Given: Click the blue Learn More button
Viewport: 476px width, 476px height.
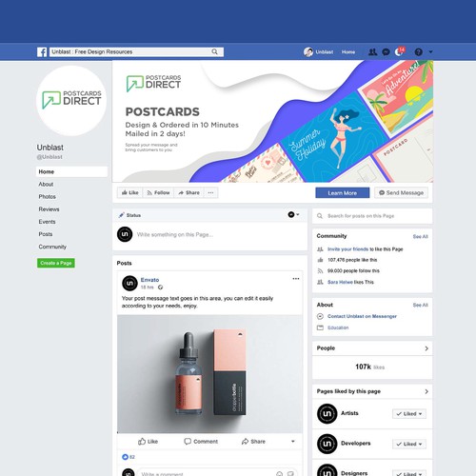Looking at the screenshot, I should pyautogui.click(x=343, y=193).
